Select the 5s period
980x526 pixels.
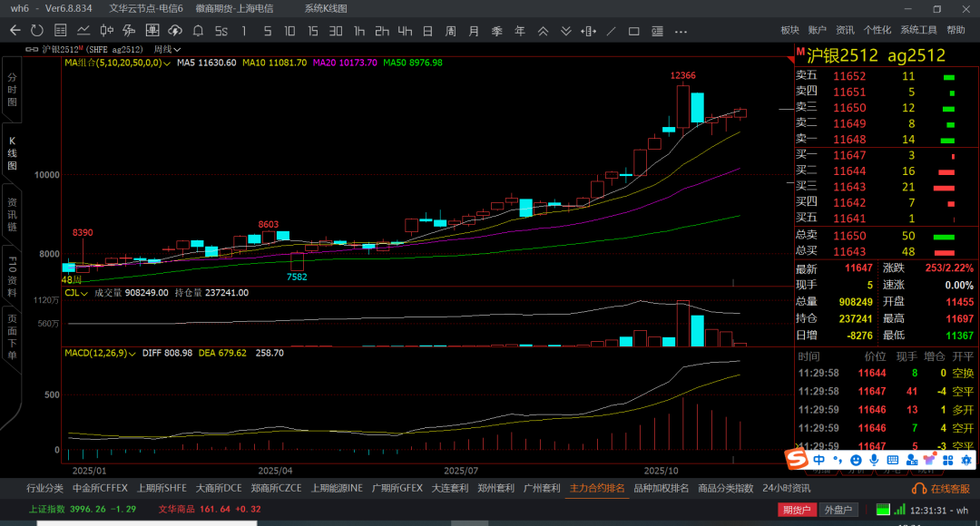pyautogui.click(x=221, y=31)
